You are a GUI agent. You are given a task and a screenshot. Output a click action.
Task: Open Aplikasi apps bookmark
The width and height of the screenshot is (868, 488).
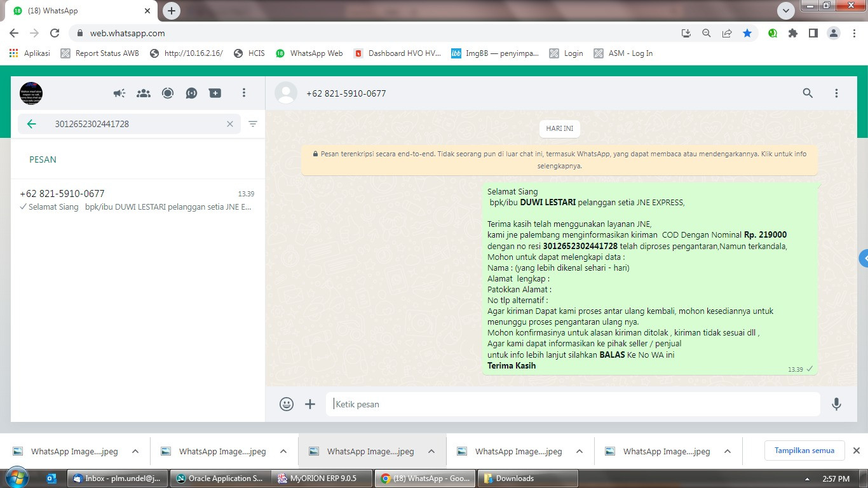(x=30, y=53)
